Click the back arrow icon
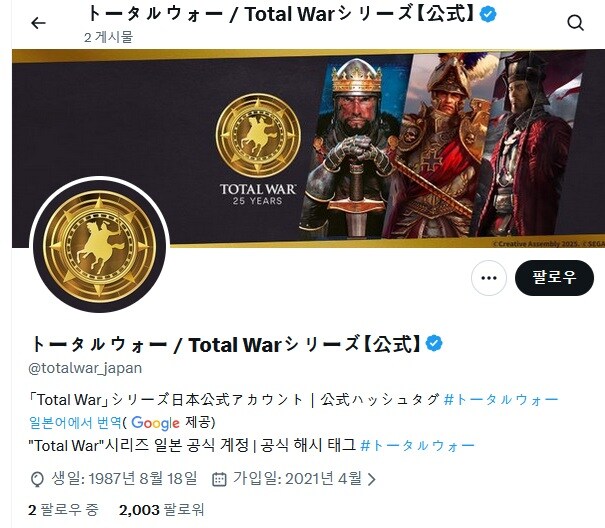 click(x=38, y=23)
